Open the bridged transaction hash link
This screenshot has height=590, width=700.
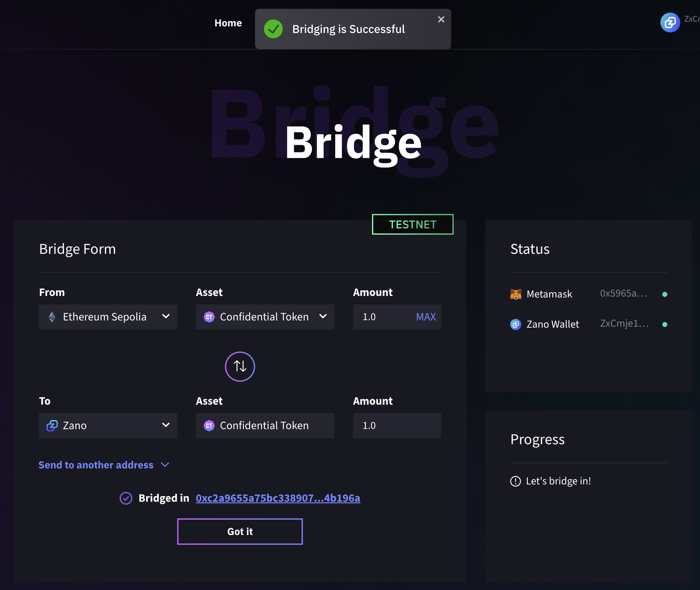(278, 498)
